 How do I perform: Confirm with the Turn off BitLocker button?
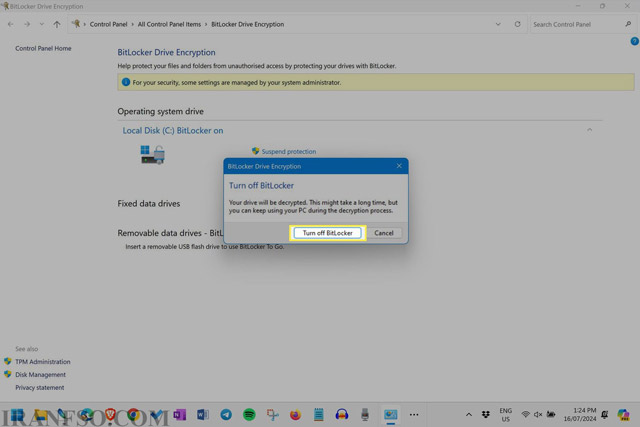coord(327,233)
